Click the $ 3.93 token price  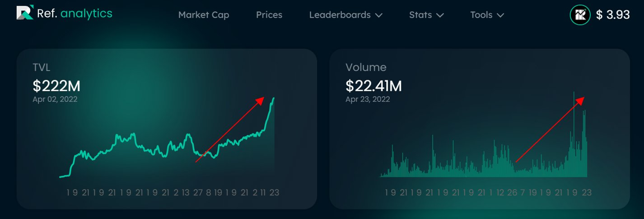tap(613, 15)
